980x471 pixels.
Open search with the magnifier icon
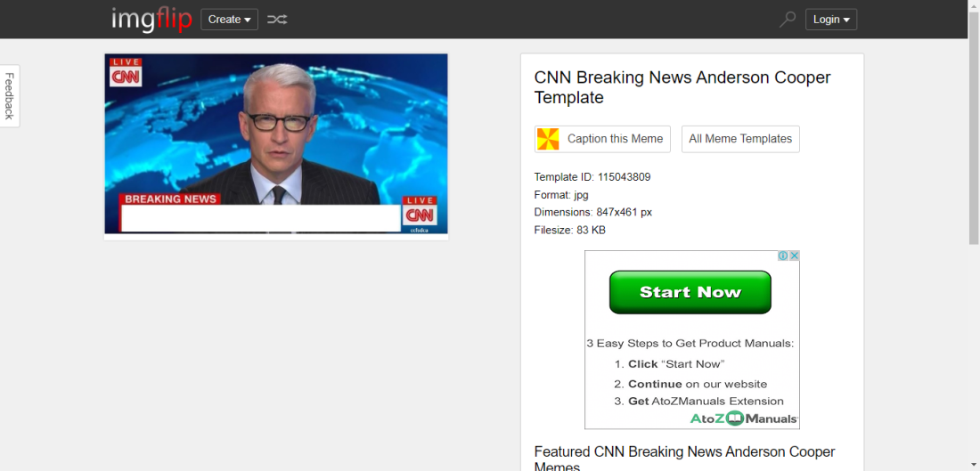[x=788, y=20]
